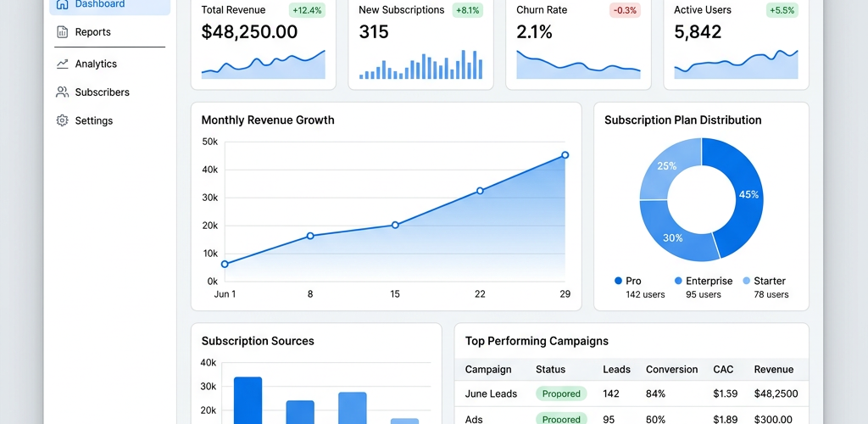Click the Starter legend color dot
This screenshot has width=868, height=424.
(746, 281)
